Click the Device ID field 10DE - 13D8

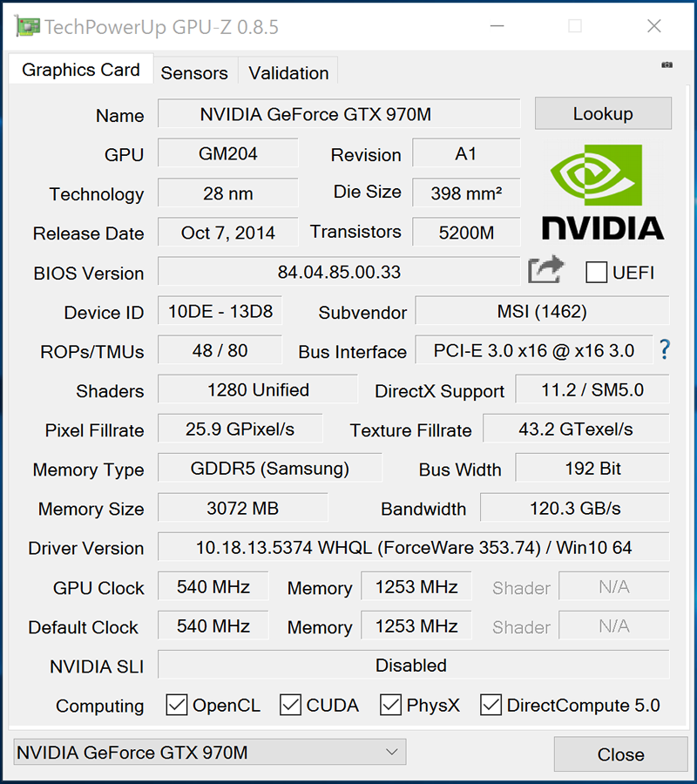coord(220,310)
